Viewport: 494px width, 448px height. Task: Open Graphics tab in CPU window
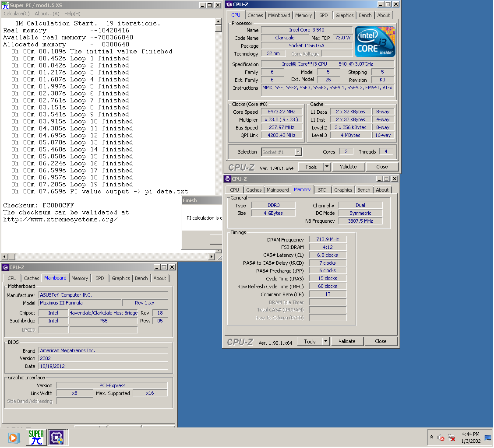344,15
